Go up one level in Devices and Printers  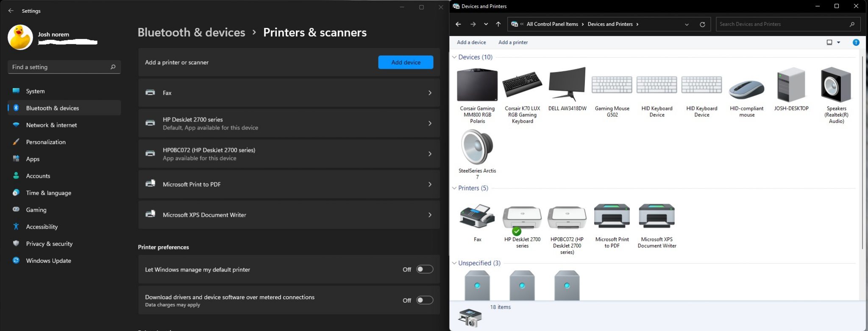(x=498, y=24)
